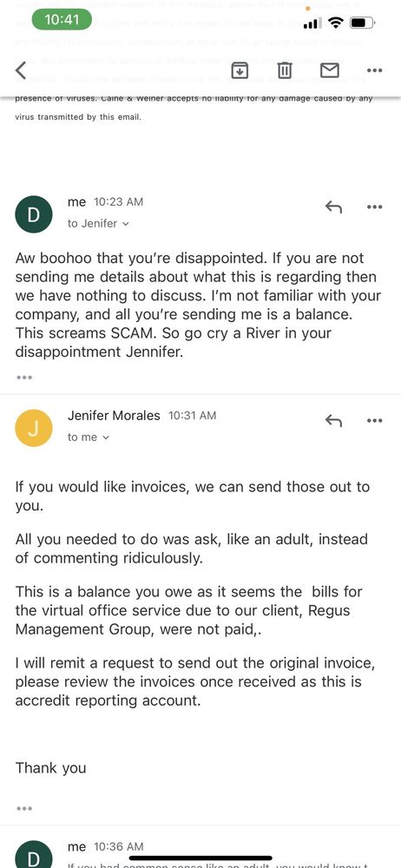
Task: Tap the green 10:41 time pill
Action: 62,20
